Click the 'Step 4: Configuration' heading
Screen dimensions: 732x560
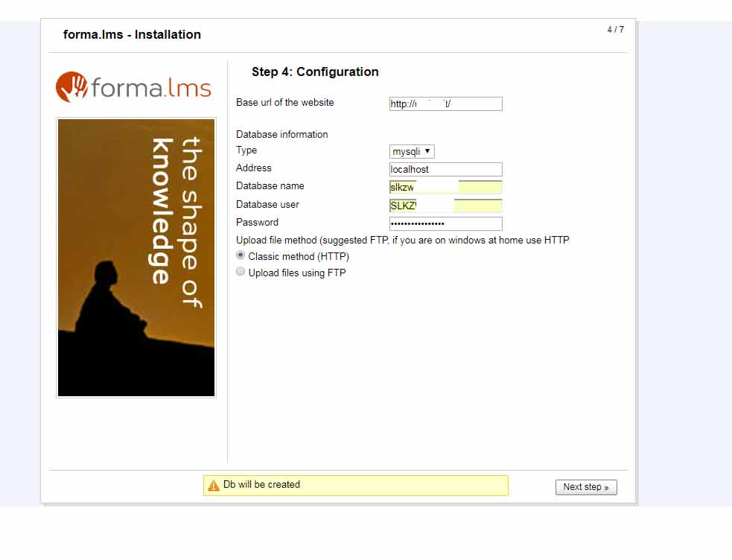click(x=315, y=72)
